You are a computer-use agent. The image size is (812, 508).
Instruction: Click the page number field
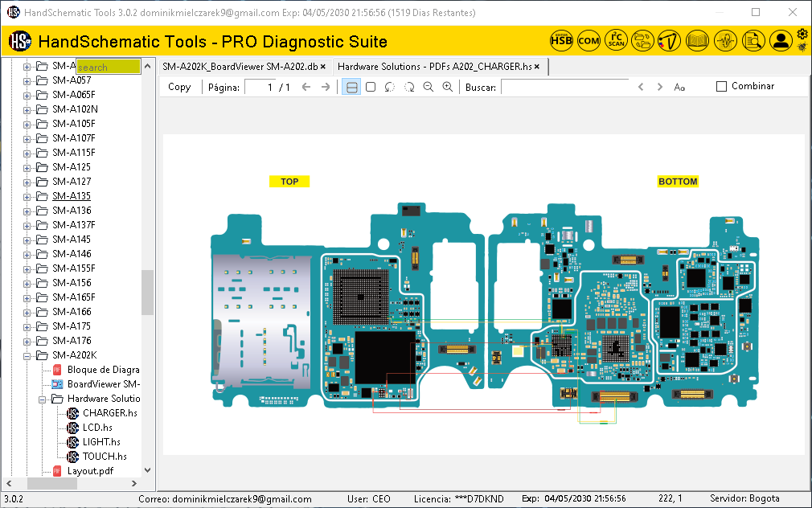260,87
